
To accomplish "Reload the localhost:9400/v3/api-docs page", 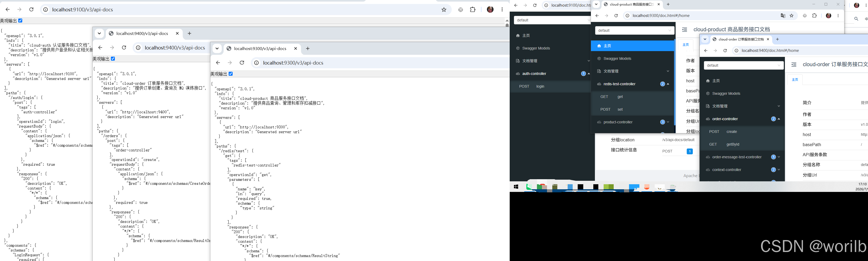I will 124,48.
